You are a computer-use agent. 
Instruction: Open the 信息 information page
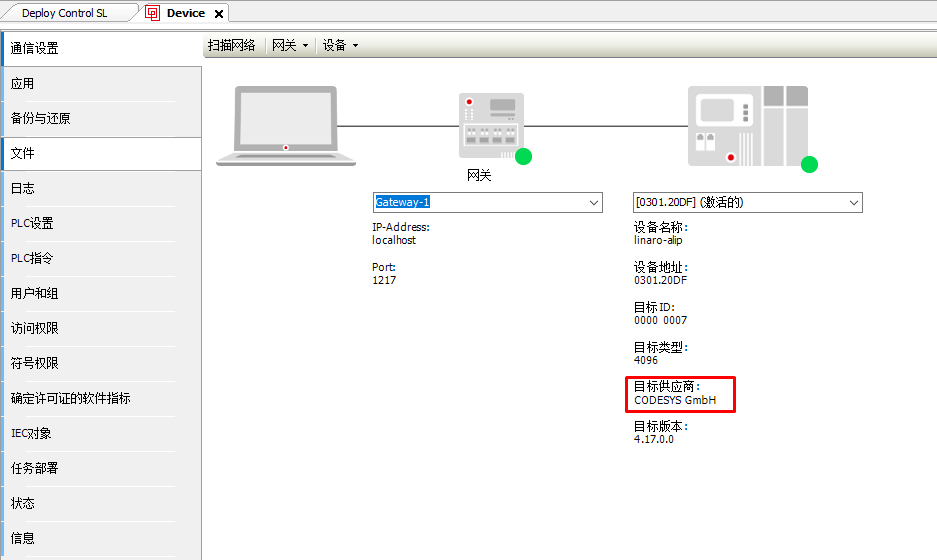point(102,538)
